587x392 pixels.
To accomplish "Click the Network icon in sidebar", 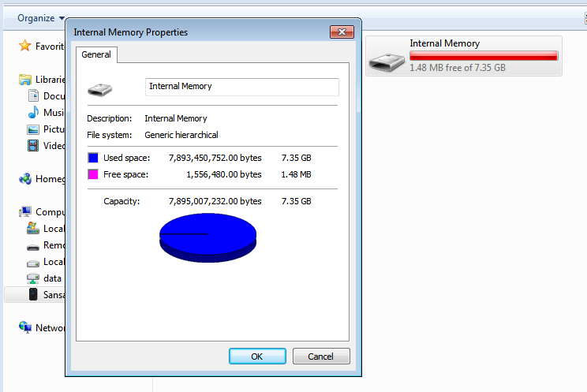I will coord(25,327).
